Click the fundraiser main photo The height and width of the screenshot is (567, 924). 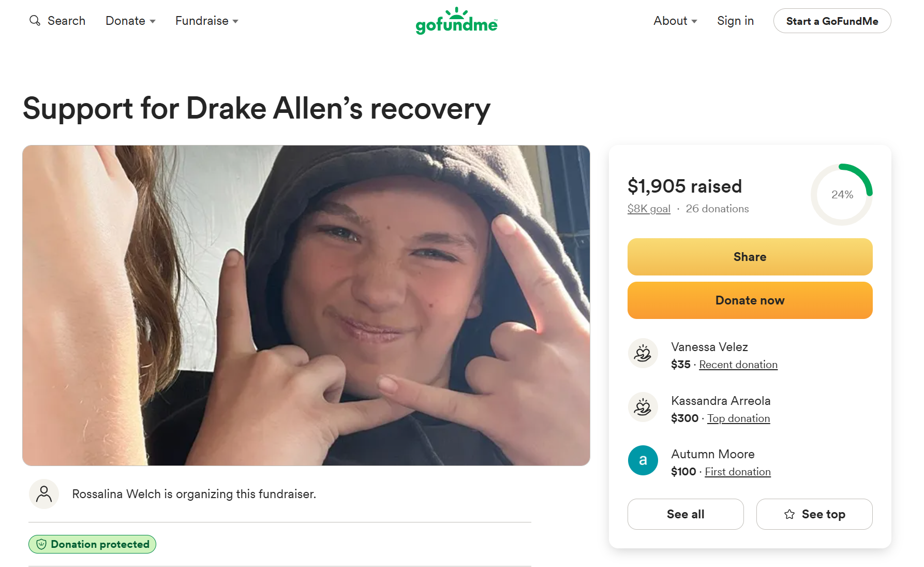pos(306,306)
